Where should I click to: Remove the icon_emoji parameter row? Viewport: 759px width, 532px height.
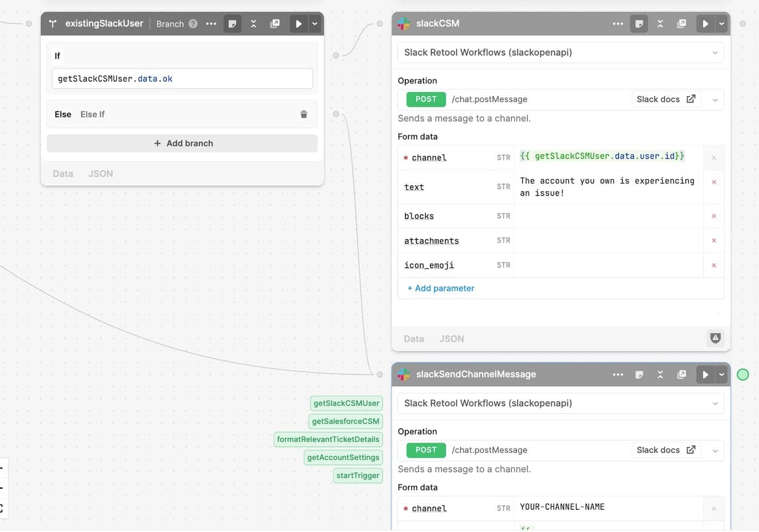tap(714, 265)
